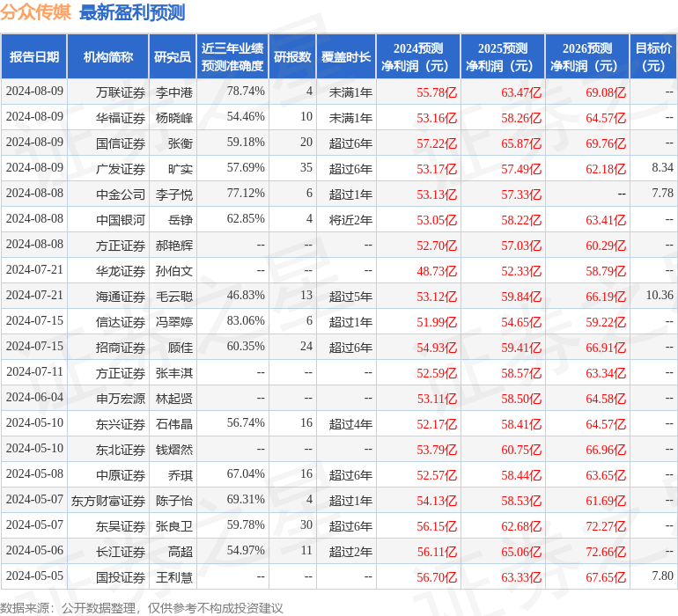Click accuracy value 83.06%
Screen dimensions: 678x616
[x=246, y=320]
